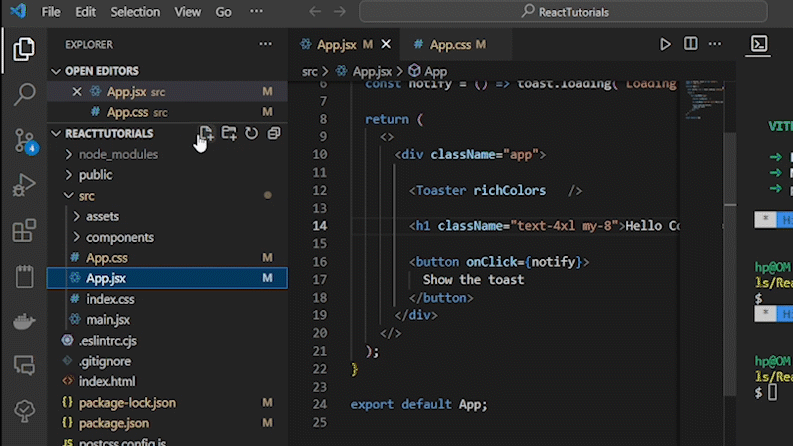Open package.json file

click(167, 423)
